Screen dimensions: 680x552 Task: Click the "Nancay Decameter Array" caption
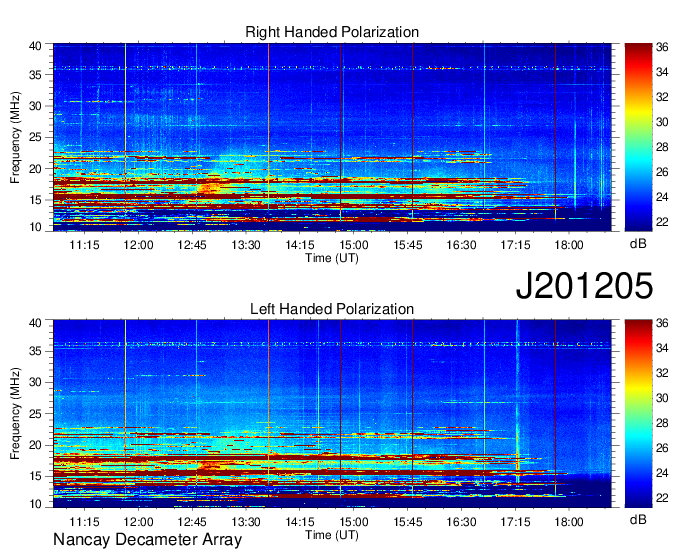(x=147, y=540)
